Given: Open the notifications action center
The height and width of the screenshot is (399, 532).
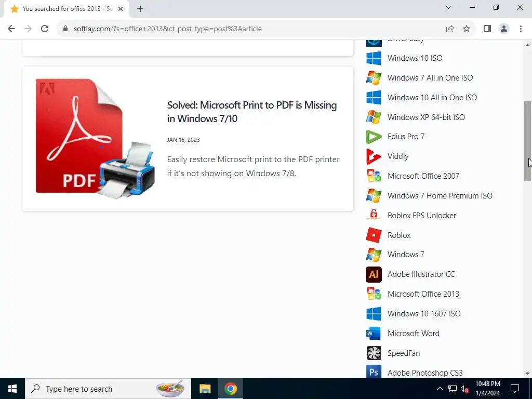Looking at the screenshot, I should (515, 389).
